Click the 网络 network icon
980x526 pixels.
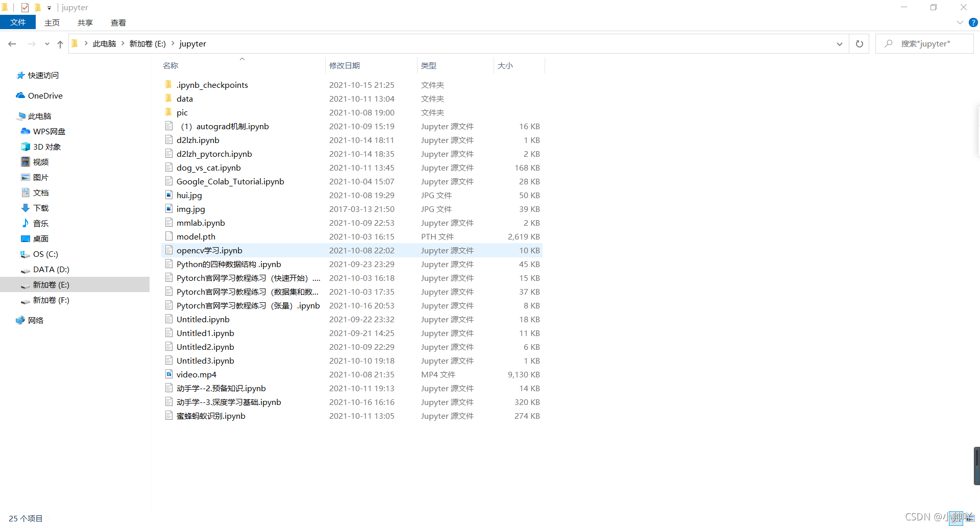(20, 320)
